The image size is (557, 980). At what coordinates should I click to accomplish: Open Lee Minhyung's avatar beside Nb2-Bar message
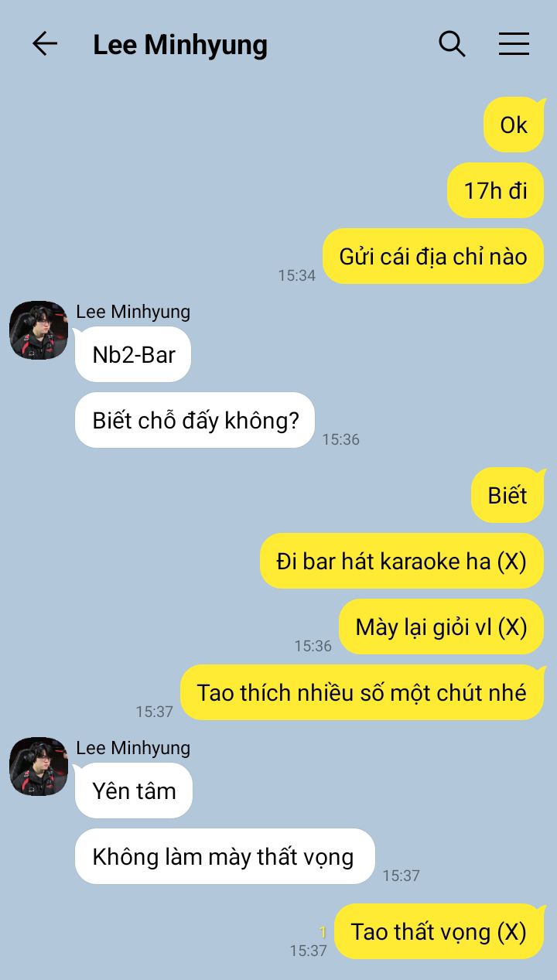[39, 330]
